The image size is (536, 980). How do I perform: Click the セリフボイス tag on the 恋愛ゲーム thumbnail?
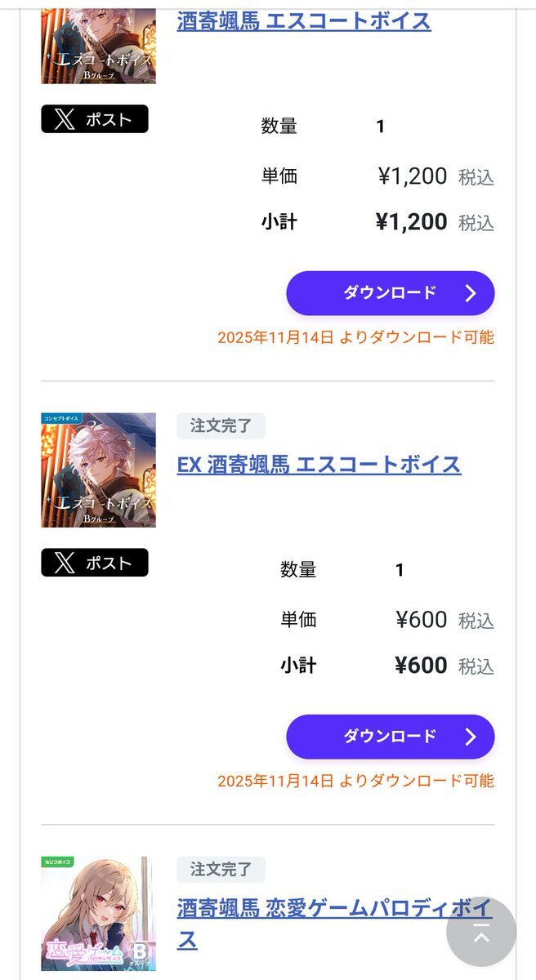58,862
